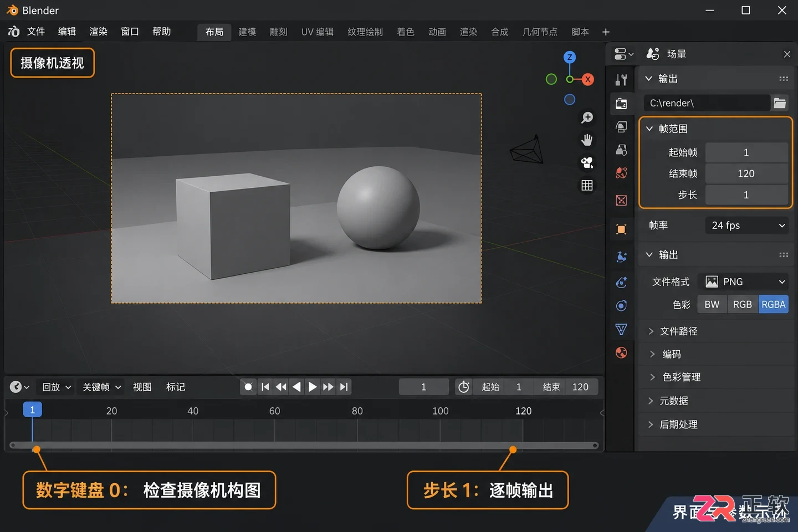Add a new workspace with plus button
This screenshot has height=532, width=798.
[606, 32]
